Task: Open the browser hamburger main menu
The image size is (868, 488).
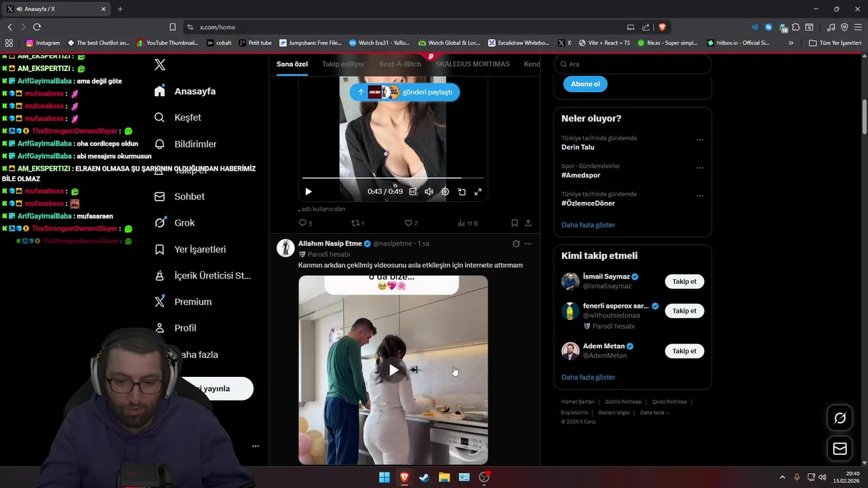Action: tap(858, 27)
